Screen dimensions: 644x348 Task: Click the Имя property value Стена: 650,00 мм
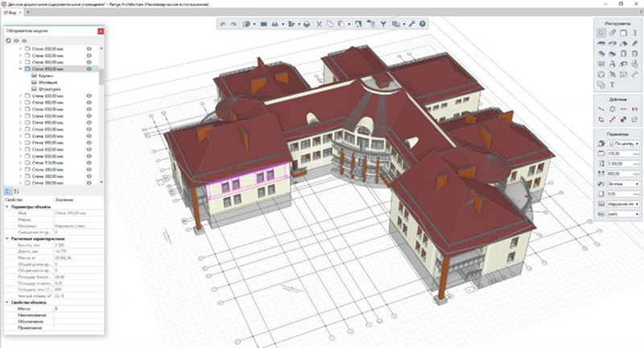[79, 213]
